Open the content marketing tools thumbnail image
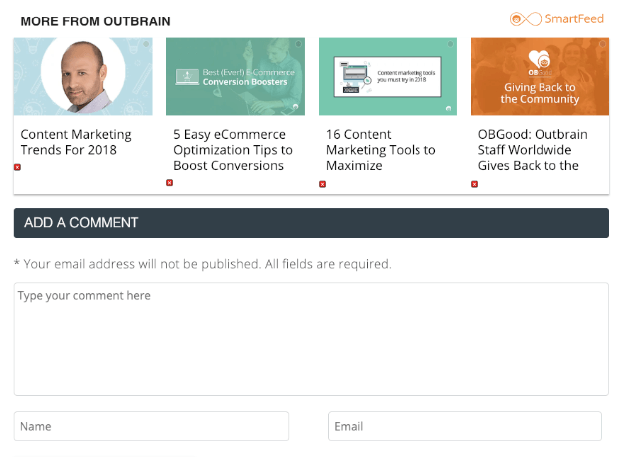 [388, 77]
